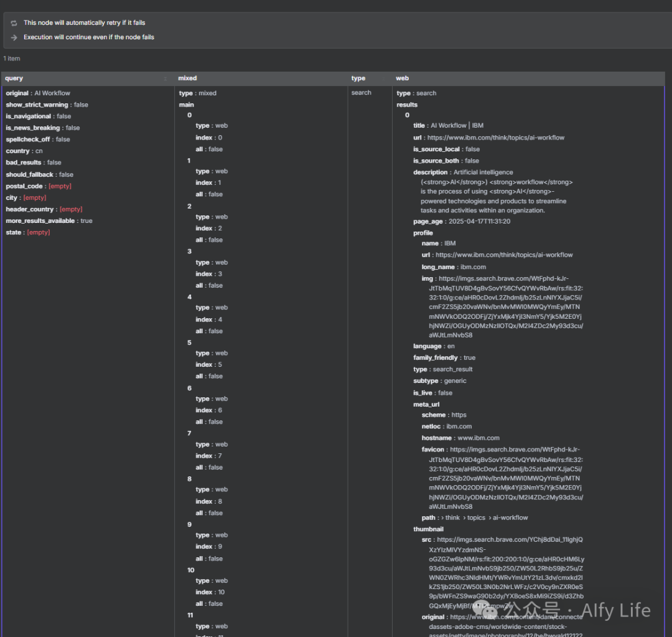672x637 pixels.
Task: Select the 'is_navigational : false' row
Action: (x=38, y=116)
